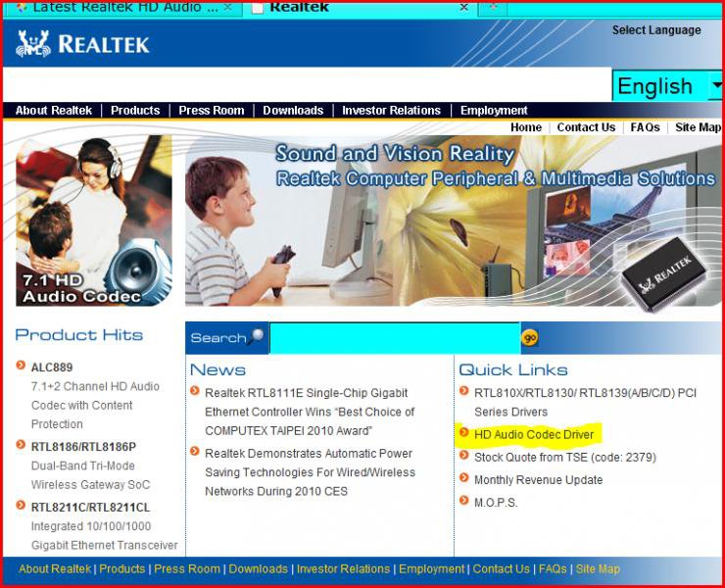Screen dimensions: 725x588
Task: Click bullet next to RTL8111E news item
Action: 195,391
